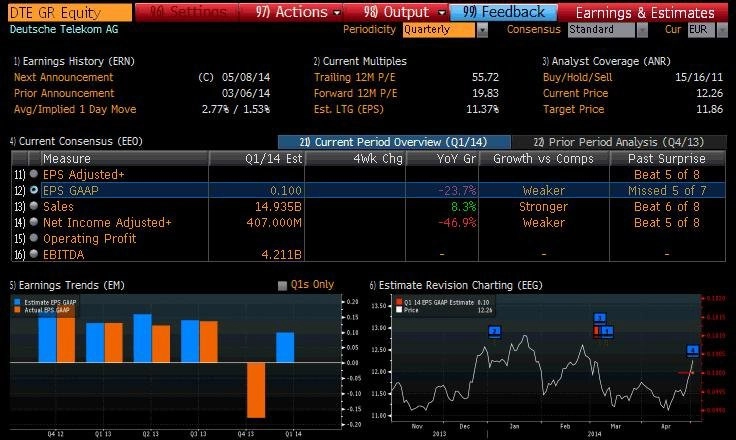
Task: Click the Buy/Hold/Sell value 15/16/11
Action: (x=699, y=77)
